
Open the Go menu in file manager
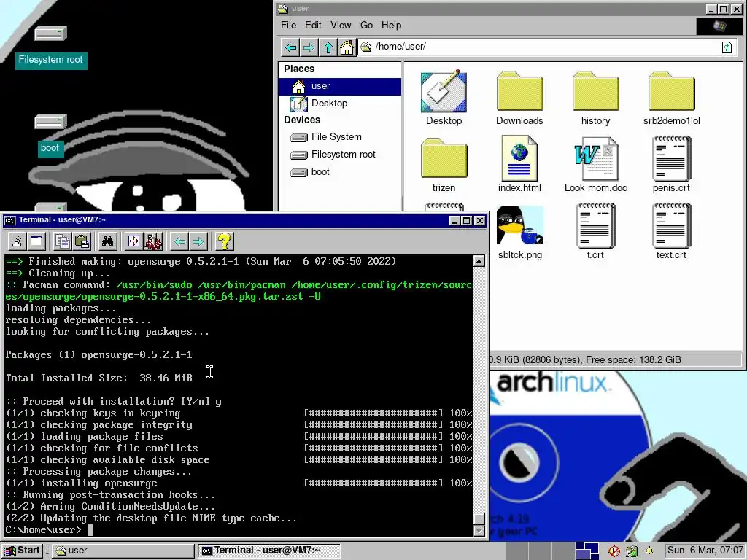click(366, 26)
